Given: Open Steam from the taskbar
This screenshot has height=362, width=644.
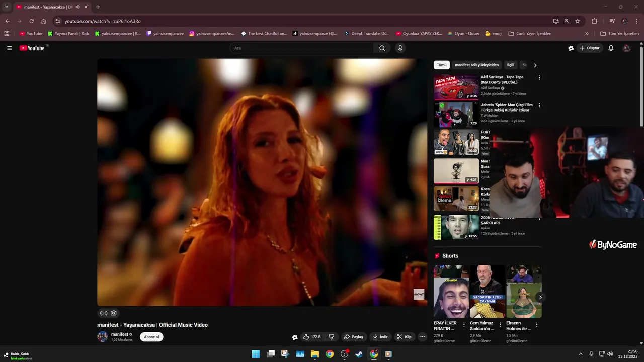Looking at the screenshot, I should click(x=359, y=354).
